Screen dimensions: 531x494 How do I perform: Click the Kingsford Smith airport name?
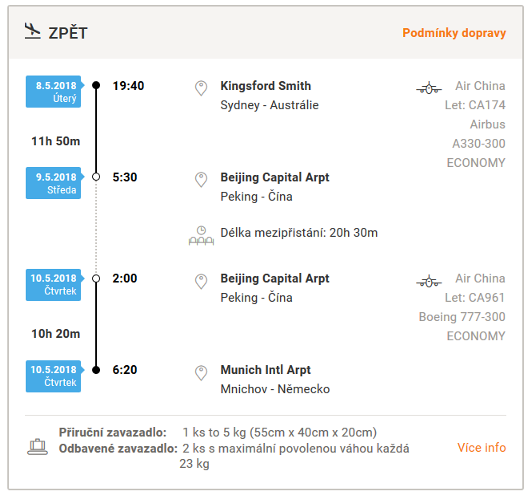266,86
